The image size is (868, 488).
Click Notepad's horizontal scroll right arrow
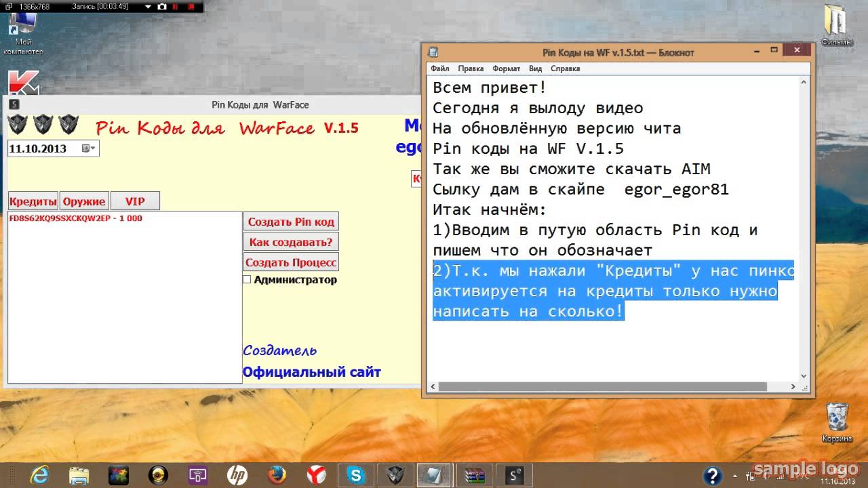[793, 387]
